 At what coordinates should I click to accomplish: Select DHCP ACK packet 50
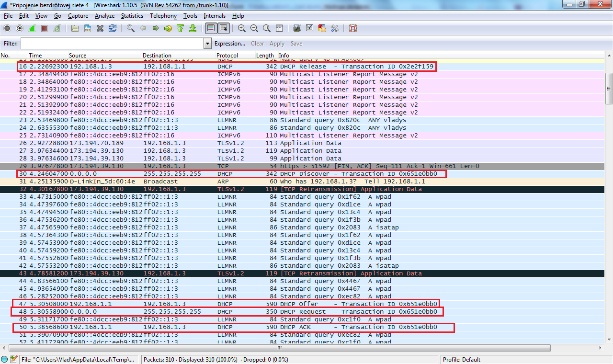pos(302,327)
